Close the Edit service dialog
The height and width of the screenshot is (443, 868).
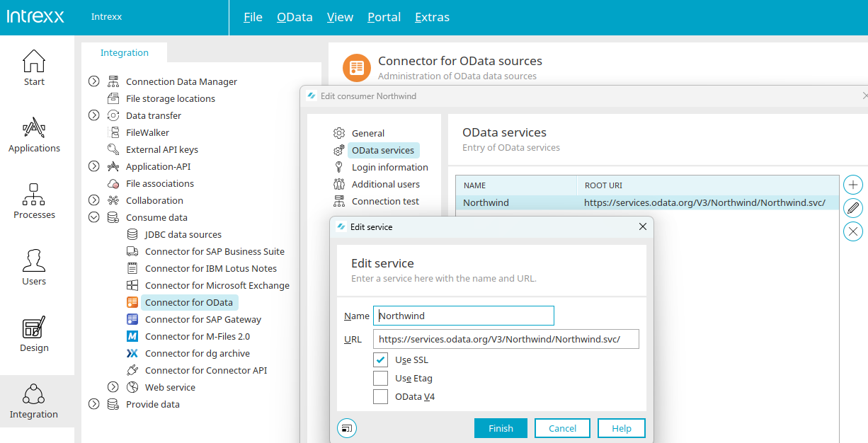(643, 226)
